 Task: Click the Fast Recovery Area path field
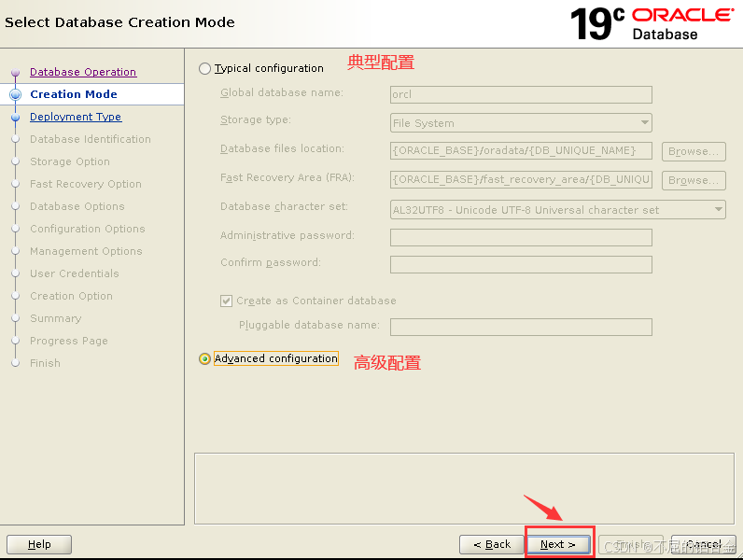(521, 179)
